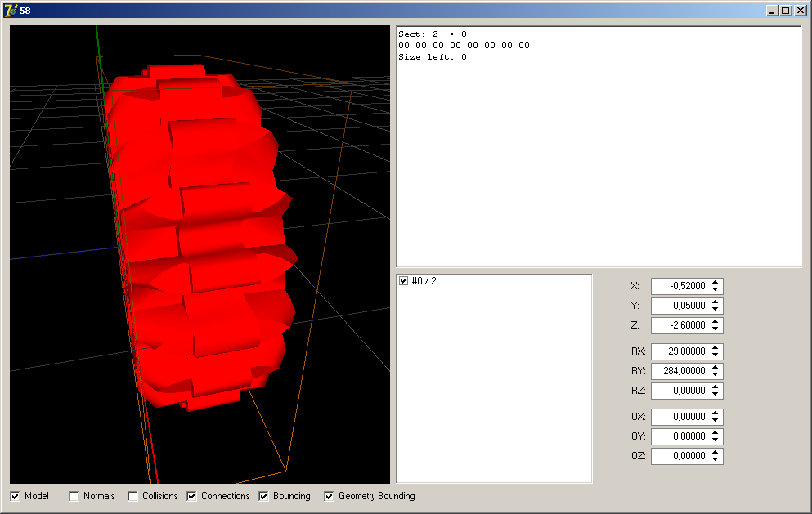The width and height of the screenshot is (812, 514).
Task: Uncheck the #0 / 2 list item
Action: click(x=403, y=281)
